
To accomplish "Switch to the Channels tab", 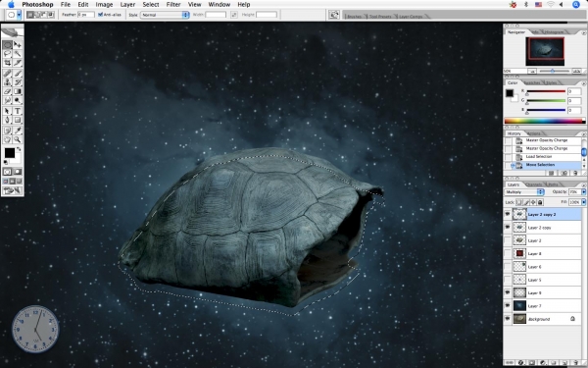I will click(534, 184).
